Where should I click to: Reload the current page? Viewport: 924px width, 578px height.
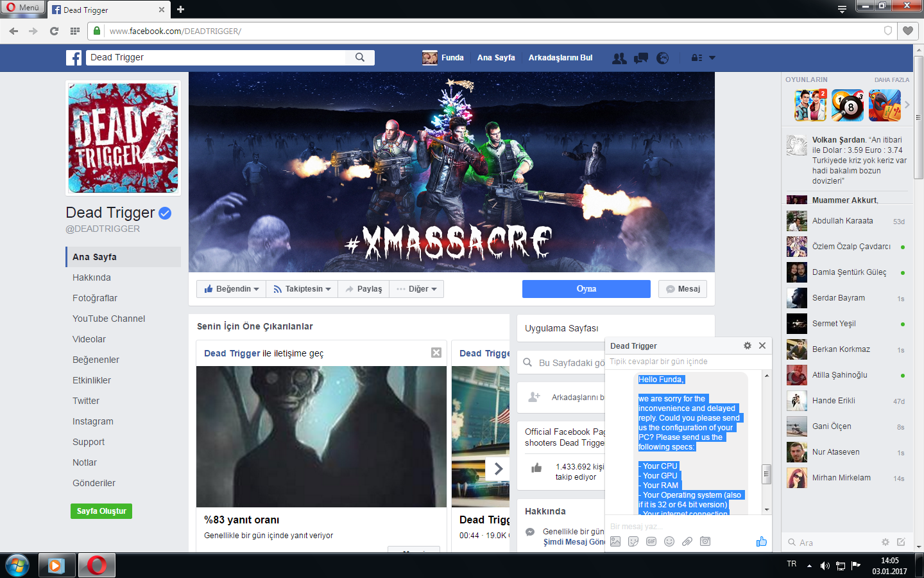(54, 31)
